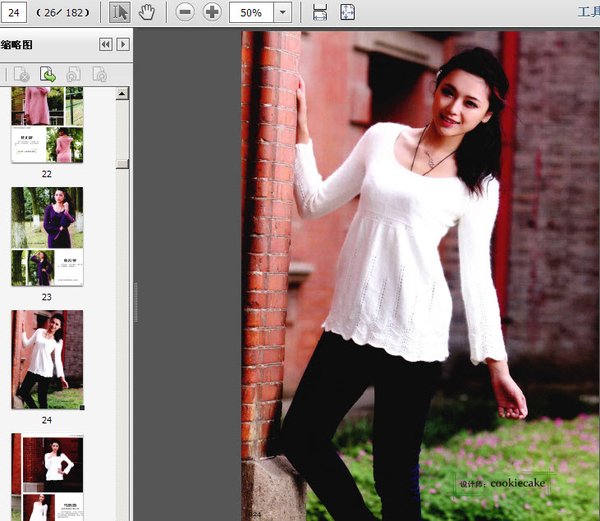The height and width of the screenshot is (521, 600).
Task: Select page 24 thumbnail
Action: pos(47,360)
